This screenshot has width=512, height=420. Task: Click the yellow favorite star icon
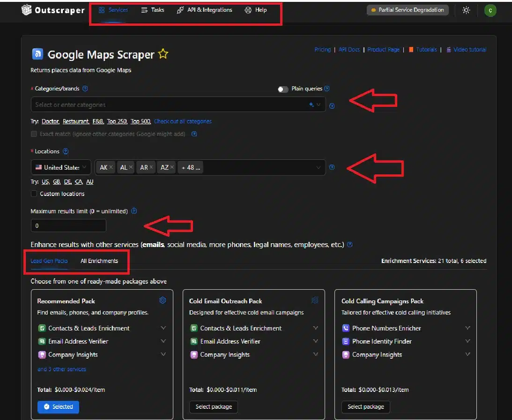(163, 54)
